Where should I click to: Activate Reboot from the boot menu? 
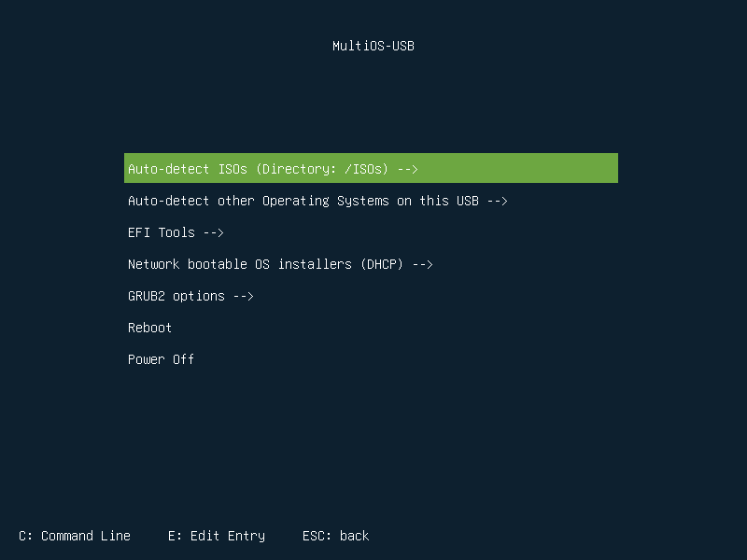[x=149, y=328]
